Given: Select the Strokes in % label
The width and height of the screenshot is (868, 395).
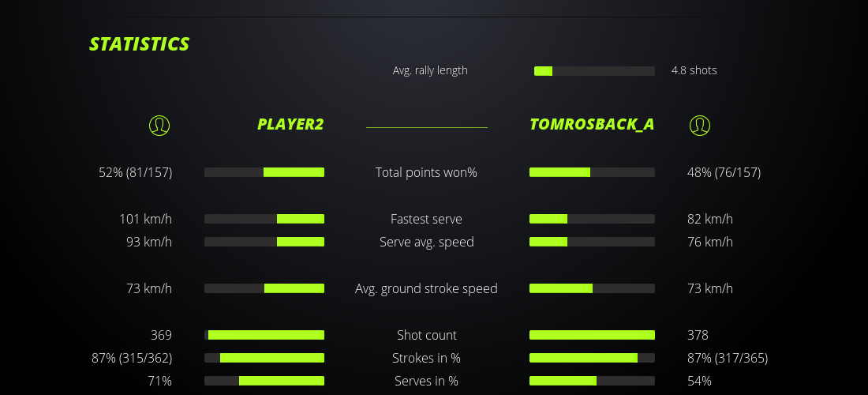Looking at the screenshot, I should (426, 358).
